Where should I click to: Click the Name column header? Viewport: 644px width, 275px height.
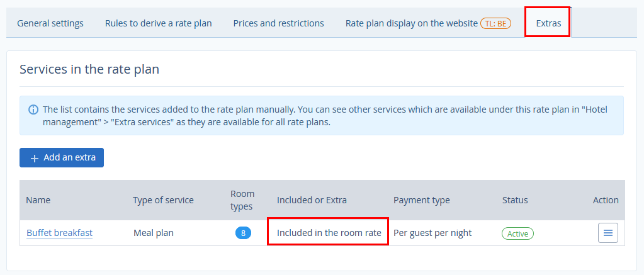point(38,200)
